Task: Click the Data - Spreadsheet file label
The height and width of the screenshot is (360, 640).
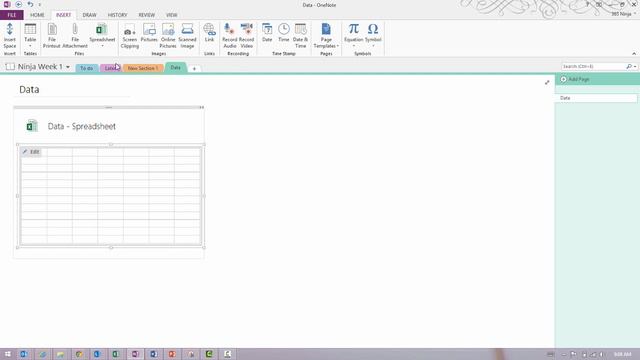Action: (x=82, y=127)
